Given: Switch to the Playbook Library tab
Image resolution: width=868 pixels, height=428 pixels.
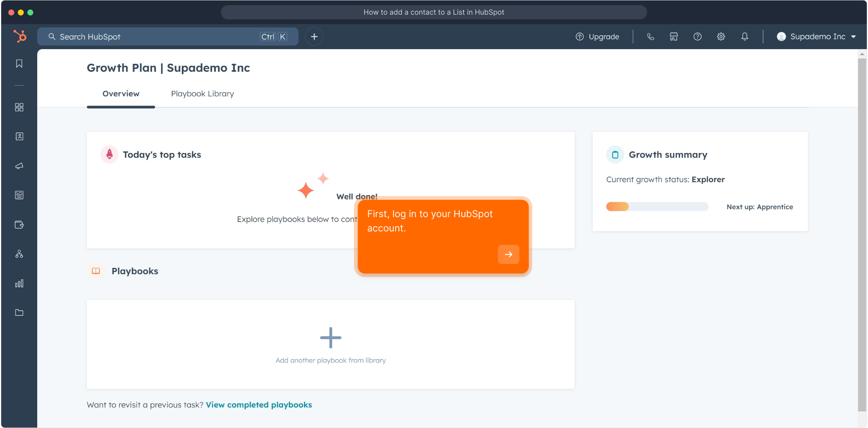Looking at the screenshot, I should pyautogui.click(x=202, y=94).
